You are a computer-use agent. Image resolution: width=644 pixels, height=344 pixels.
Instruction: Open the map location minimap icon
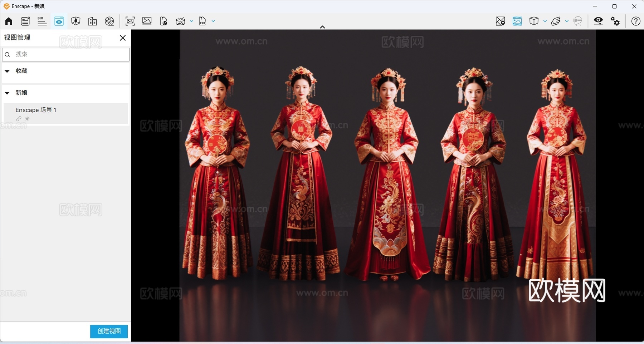point(501,21)
